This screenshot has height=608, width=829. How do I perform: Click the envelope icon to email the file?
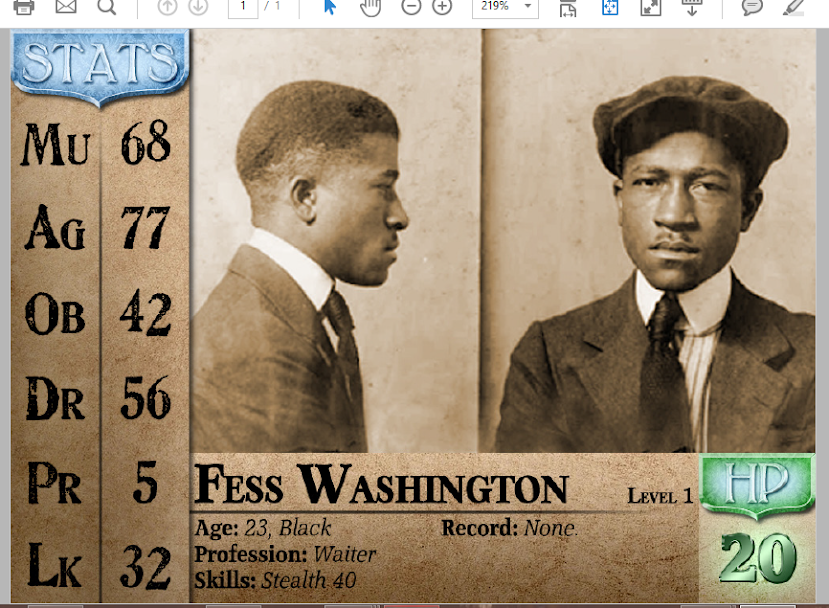point(66,7)
